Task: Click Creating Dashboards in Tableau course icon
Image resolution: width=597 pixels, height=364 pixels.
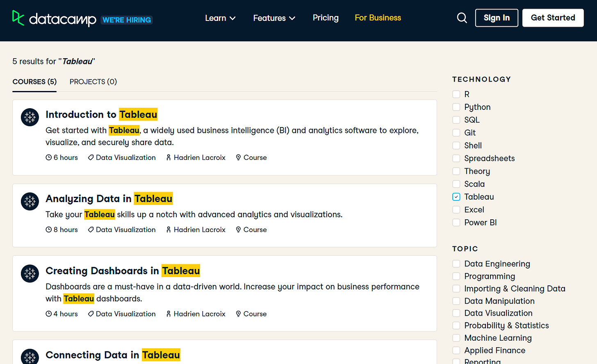Action: pyautogui.click(x=30, y=273)
